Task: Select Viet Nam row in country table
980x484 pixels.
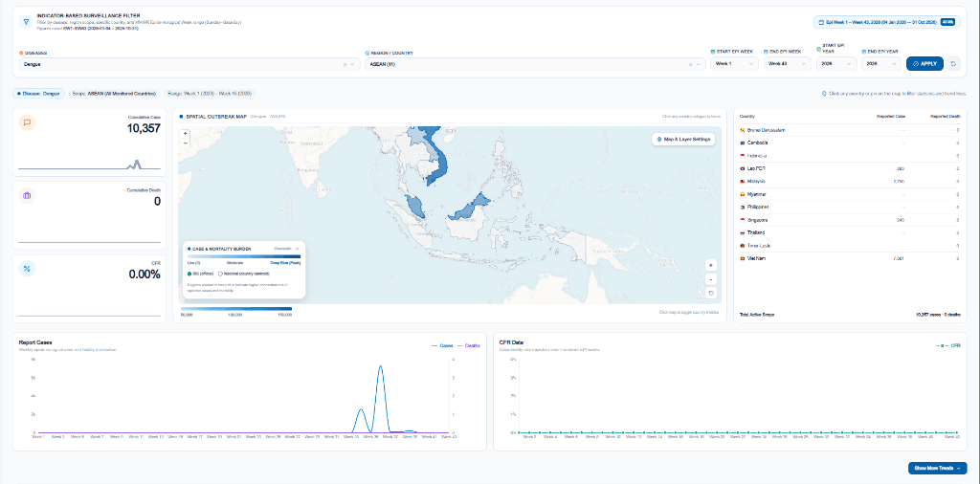Action: (850, 258)
